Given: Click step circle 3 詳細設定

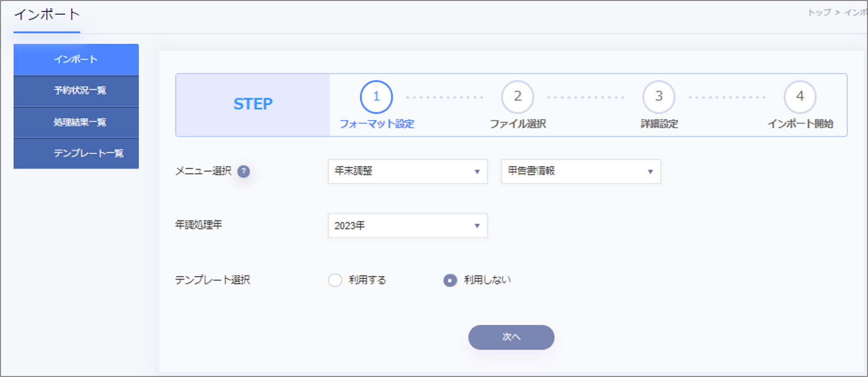Looking at the screenshot, I should pyautogui.click(x=659, y=97).
